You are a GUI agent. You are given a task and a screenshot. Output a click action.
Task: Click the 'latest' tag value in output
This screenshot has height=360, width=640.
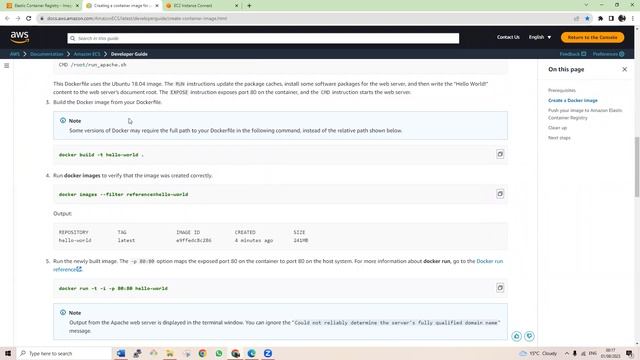[x=126, y=240]
